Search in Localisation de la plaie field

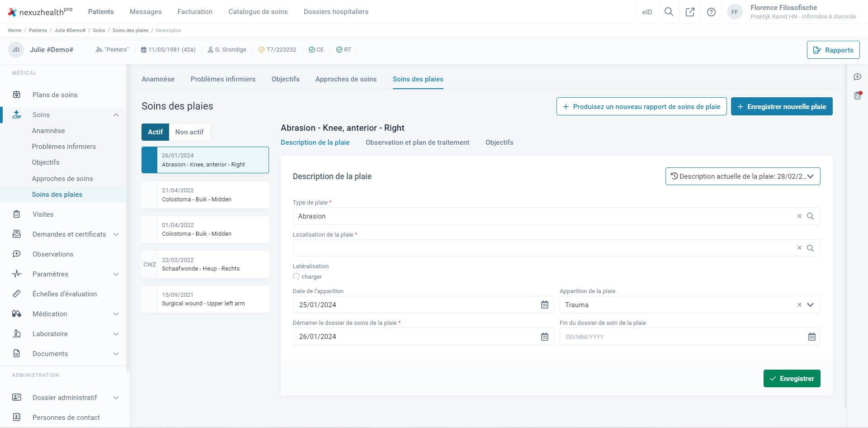point(810,248)
